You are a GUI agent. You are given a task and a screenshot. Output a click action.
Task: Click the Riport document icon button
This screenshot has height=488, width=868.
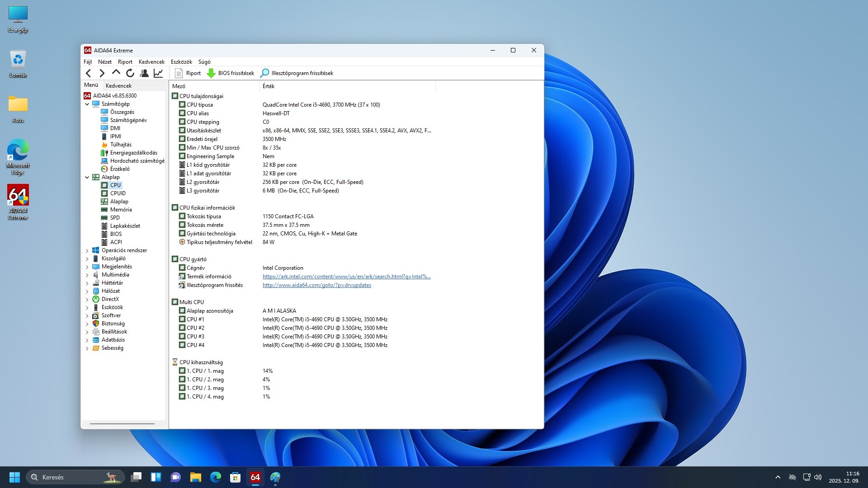tap(188, 73)
